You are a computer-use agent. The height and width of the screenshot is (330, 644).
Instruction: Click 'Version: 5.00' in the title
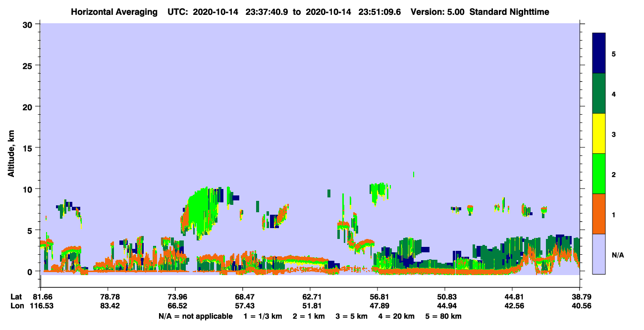click(x=436, y=11)
